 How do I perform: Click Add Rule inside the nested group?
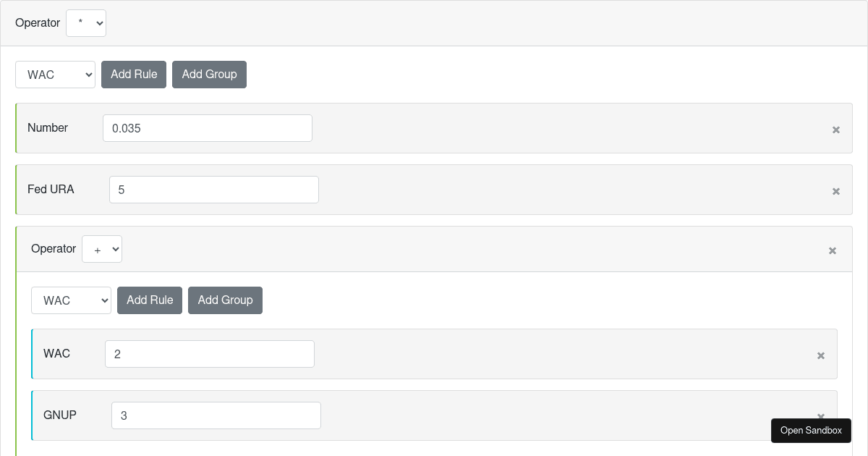pos(149,300)
